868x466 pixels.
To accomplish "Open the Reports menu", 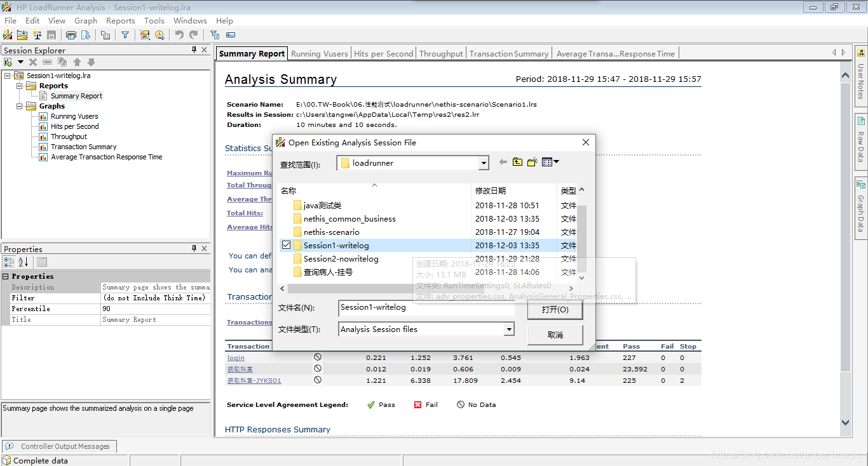I will [x=121, y=20].
